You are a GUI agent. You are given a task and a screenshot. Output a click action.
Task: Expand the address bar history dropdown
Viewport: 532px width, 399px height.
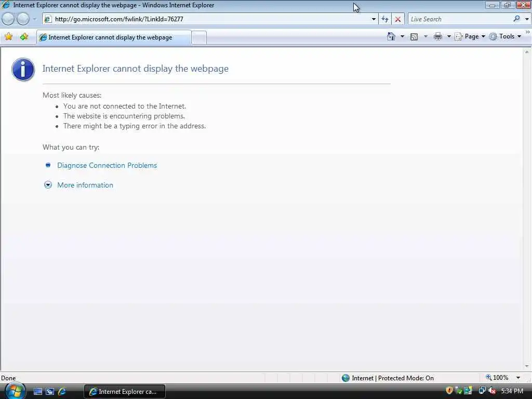[374, 19]
